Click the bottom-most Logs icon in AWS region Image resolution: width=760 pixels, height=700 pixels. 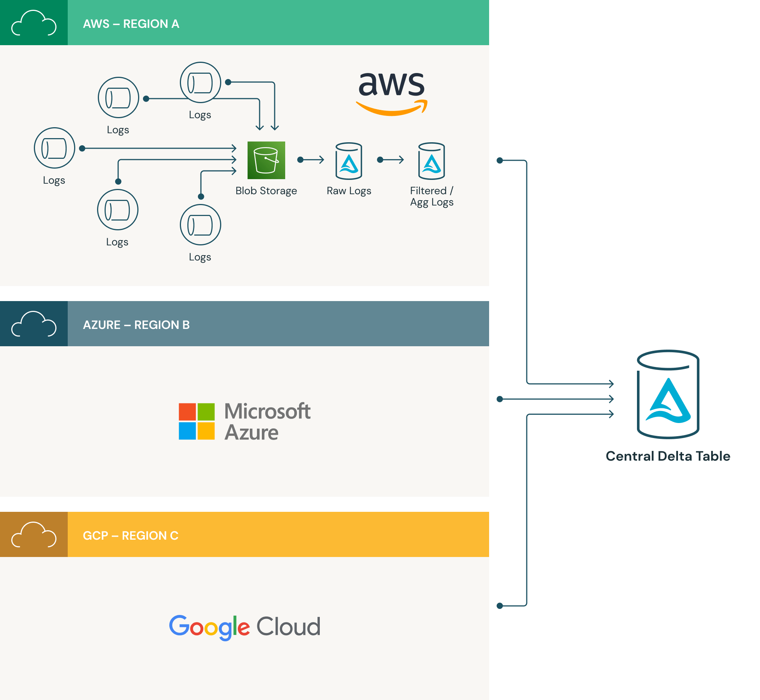point(200,225)
